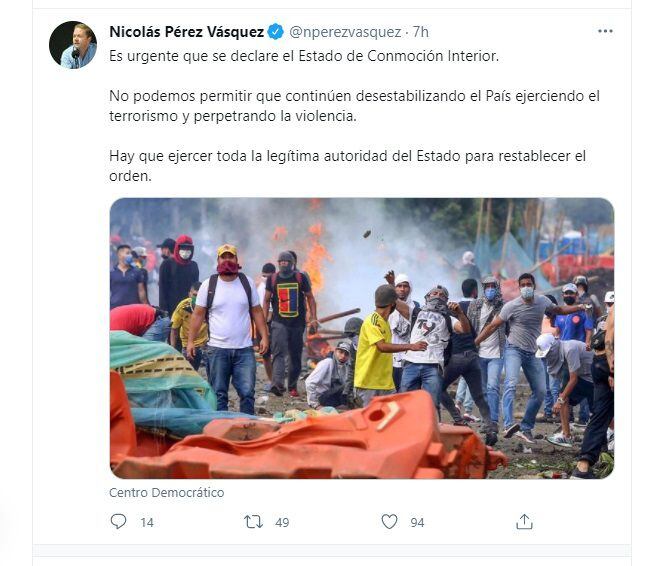661x566 pixels.
Task: Open the tweet's more options menu
Action: coord(605,31)
